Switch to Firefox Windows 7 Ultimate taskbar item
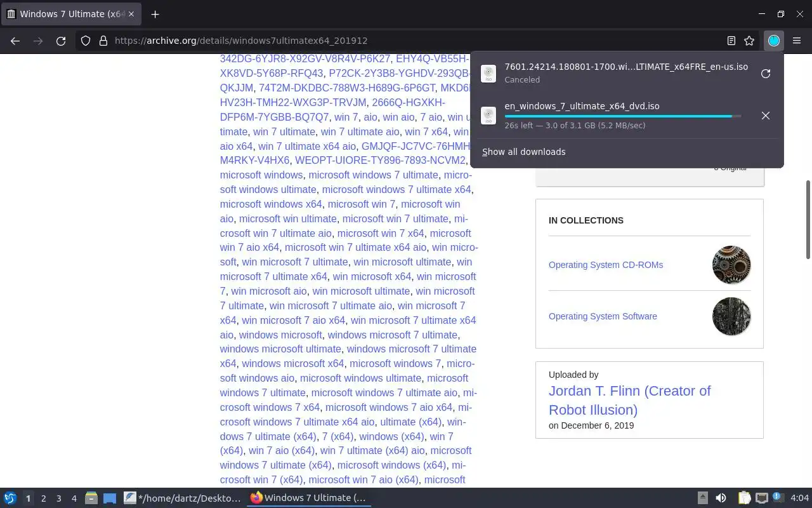Viewport: 812px width, 508px height. tap(309, 498)
